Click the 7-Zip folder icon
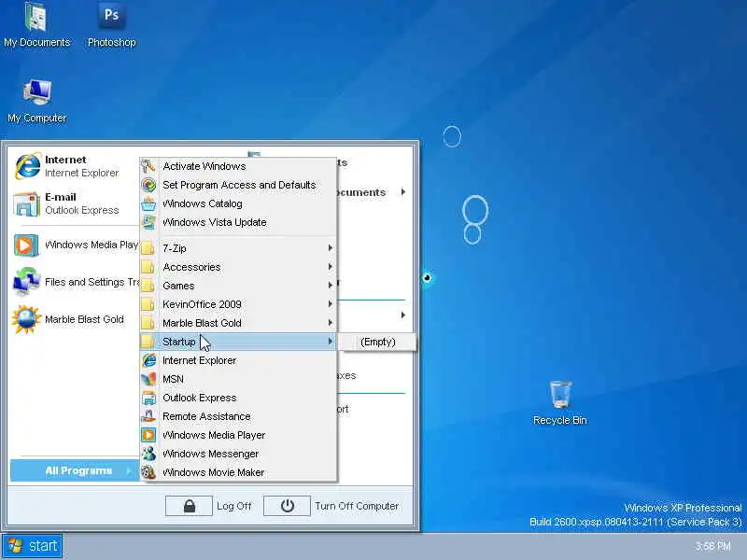The image size is (747, 560). [x=148, y=248]
